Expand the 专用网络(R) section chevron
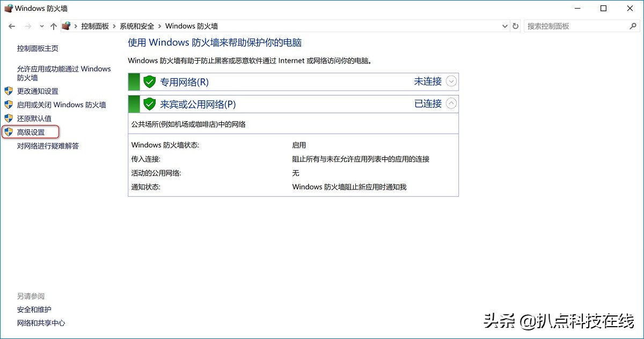This screenshot has height=339, width=644. pyautogui.click(x=451, y=82)
